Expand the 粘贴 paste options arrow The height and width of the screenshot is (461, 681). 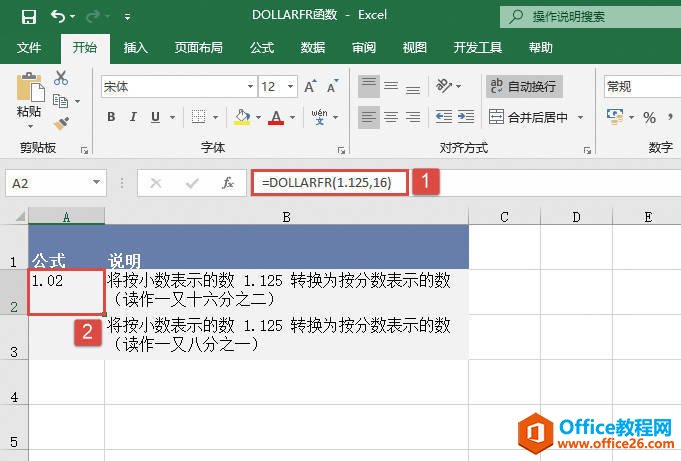click(x=30, y=126)
